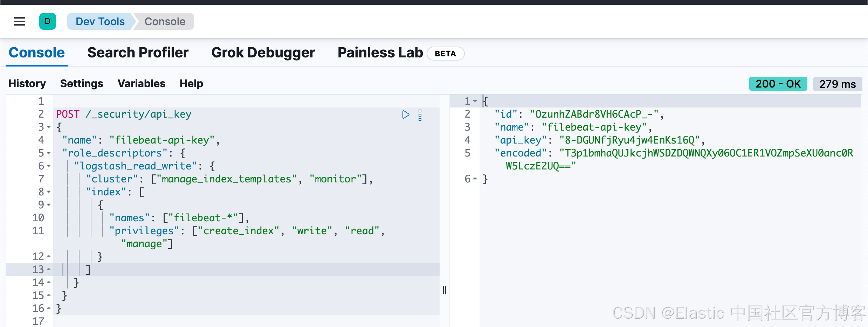Click the 279 ms response time badge
The image size is (868, 327).
pyautogui.click(x=838, y=84)
